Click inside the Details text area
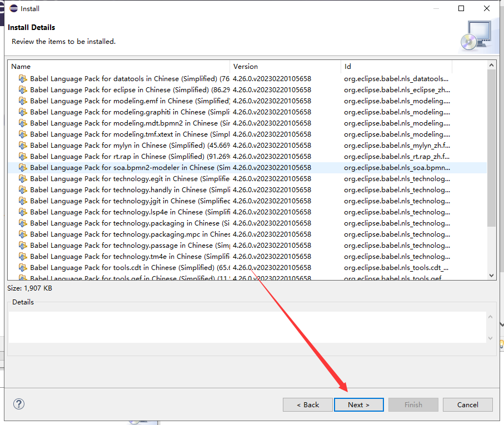 coord(247,327)
